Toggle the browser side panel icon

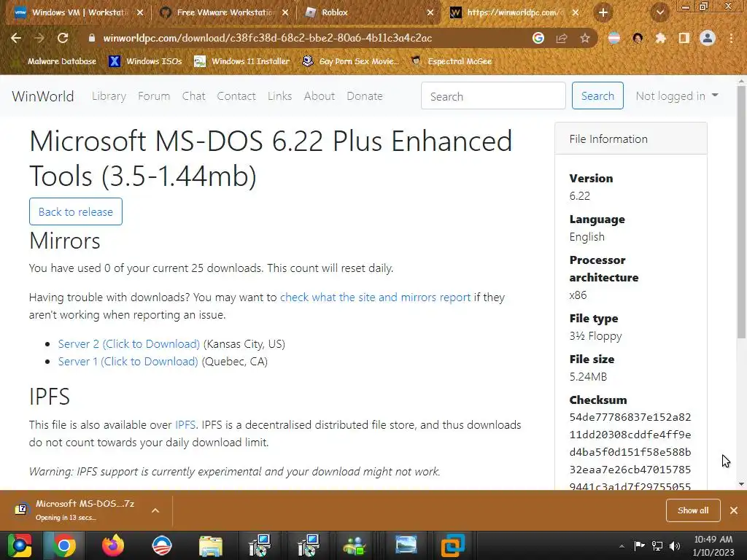684,38
